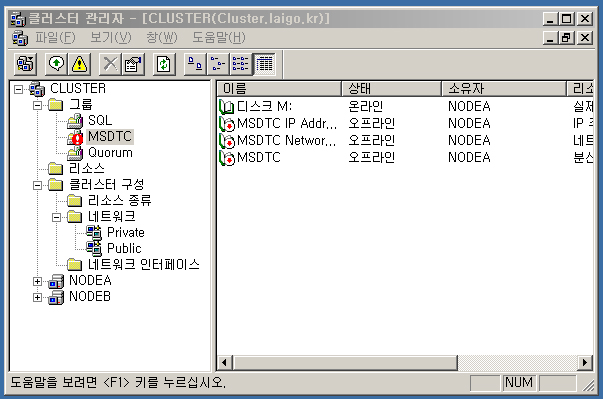Sort by the 이름 column header
This screenshot has width=603, height=399.
pyautogui.click(x=279, y=89)
